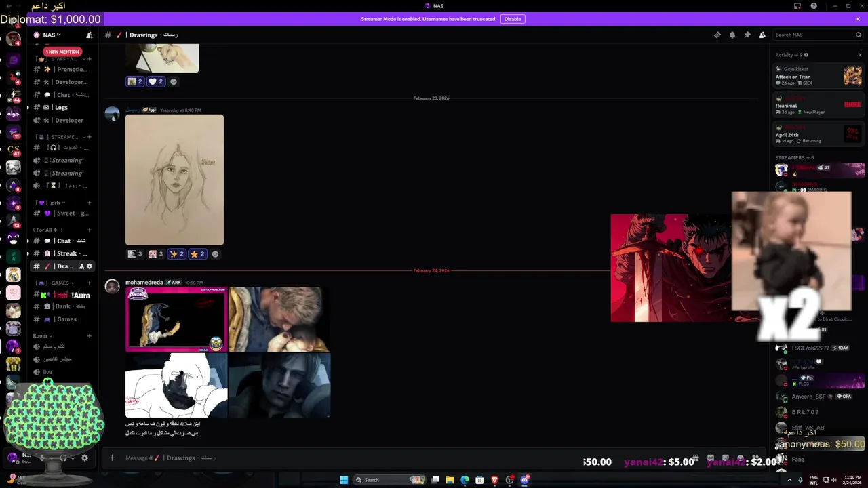Open the Real Madrid crest server icon

pos(14,274)
